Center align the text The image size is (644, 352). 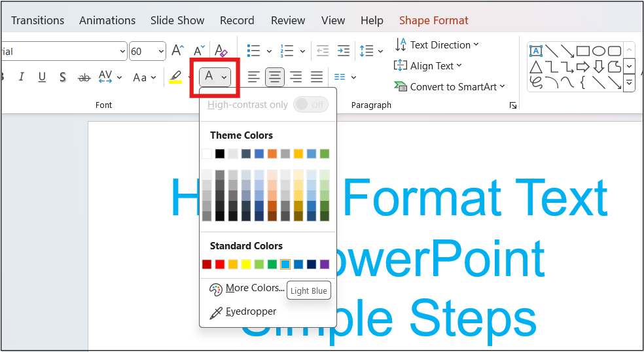[x=275, y=77]
